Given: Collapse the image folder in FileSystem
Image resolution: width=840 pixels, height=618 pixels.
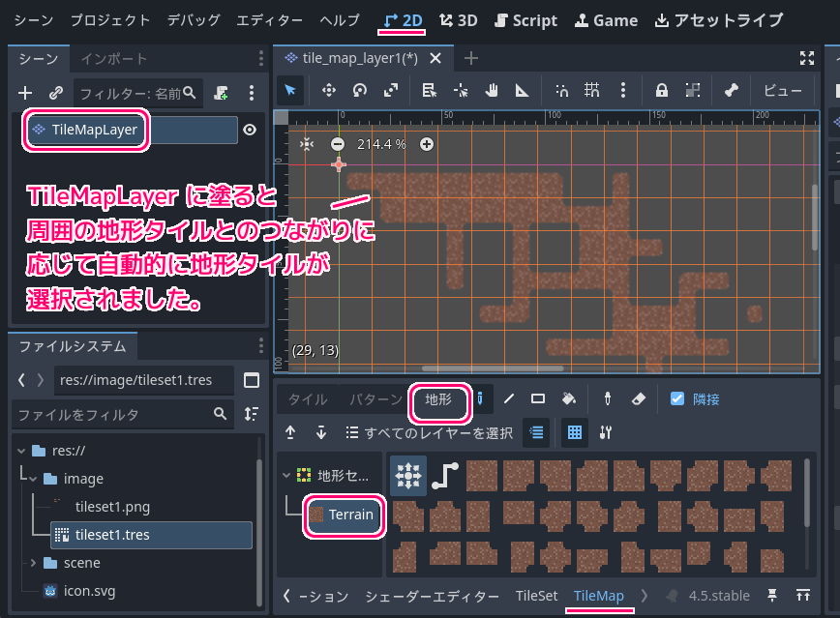Looking at the screenshot, I should pos(34,479).
